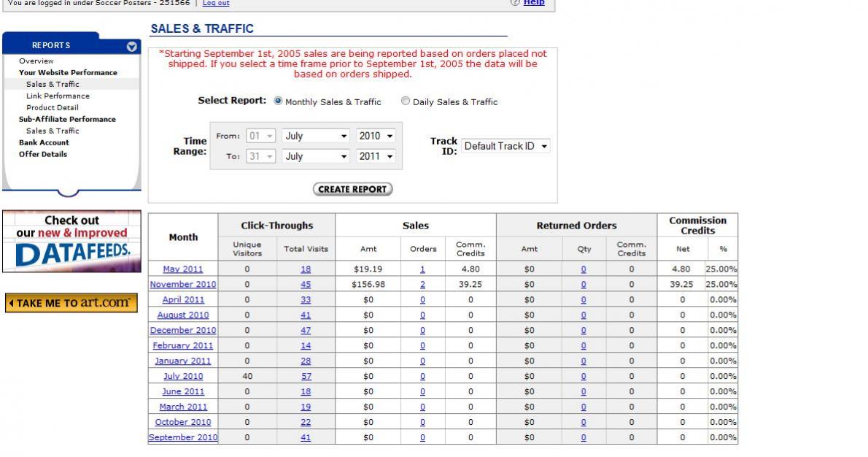Open the March 2011 month link
This screenshot has height=457, width=868.
click(182, 407)
